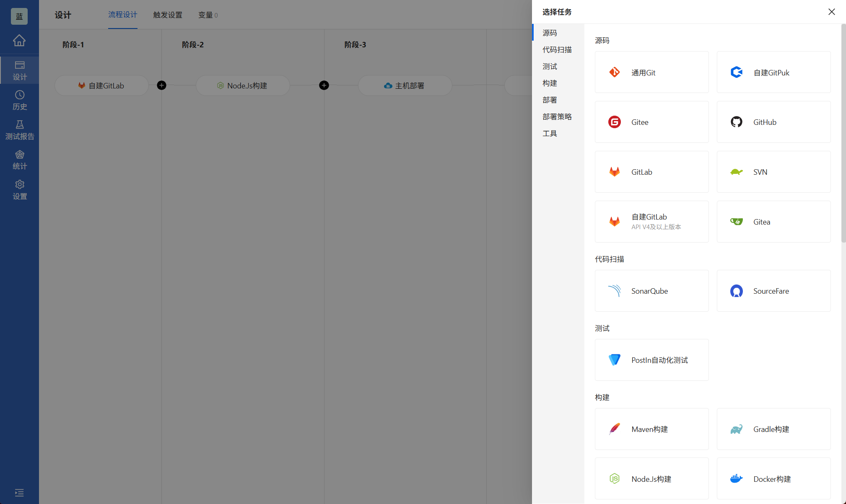Jump to 部署策略 category
846x504 pixels.
[557, 117]
